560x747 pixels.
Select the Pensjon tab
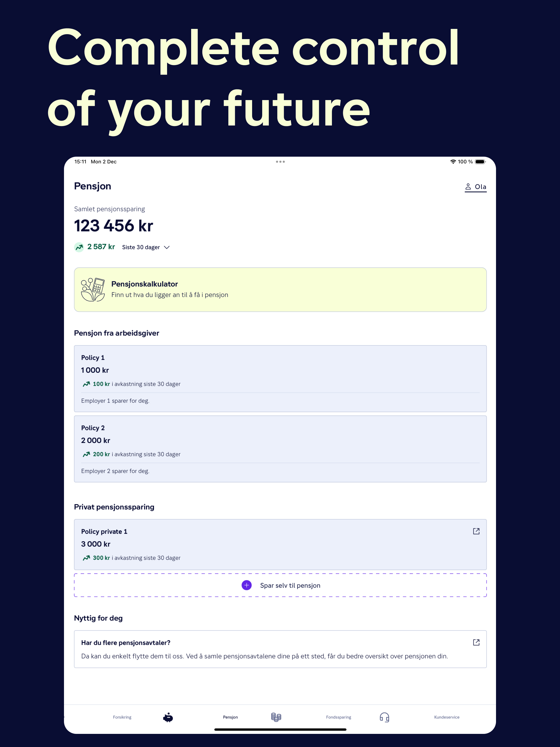(230, 717)
